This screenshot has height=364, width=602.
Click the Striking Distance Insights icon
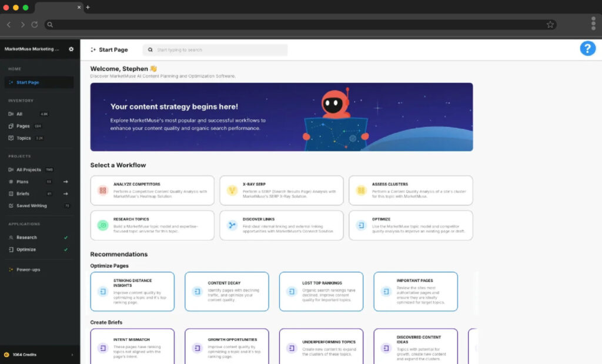[x=102, y=292]
